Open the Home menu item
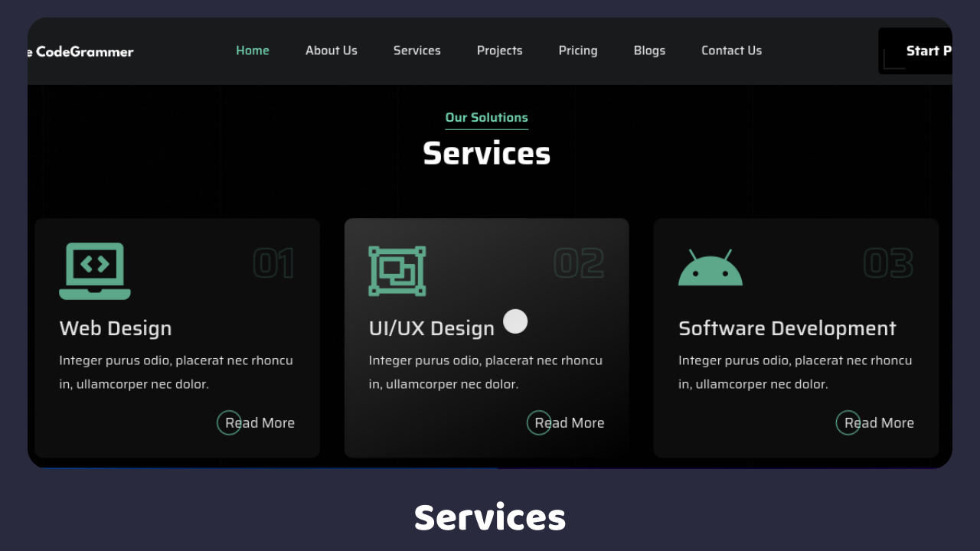Screen dimensions: 980x551 point(253,51)
